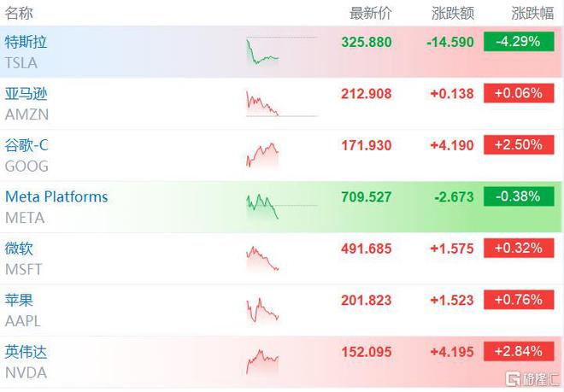
Task: Open the GOOG intraday mini chart
Action: [262, 155]
